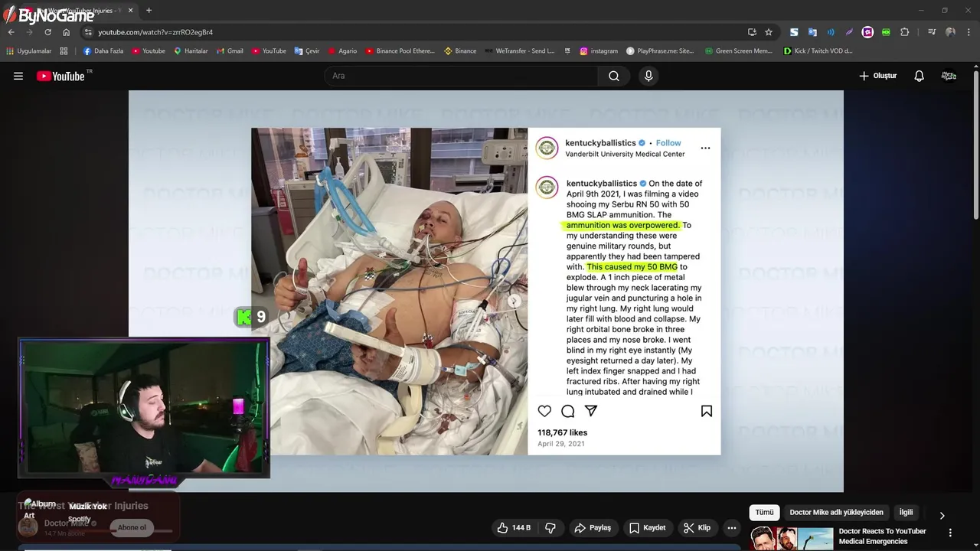Open a new browser tab with plus
This screenshot has height=551, width=980.
[149, 11]
